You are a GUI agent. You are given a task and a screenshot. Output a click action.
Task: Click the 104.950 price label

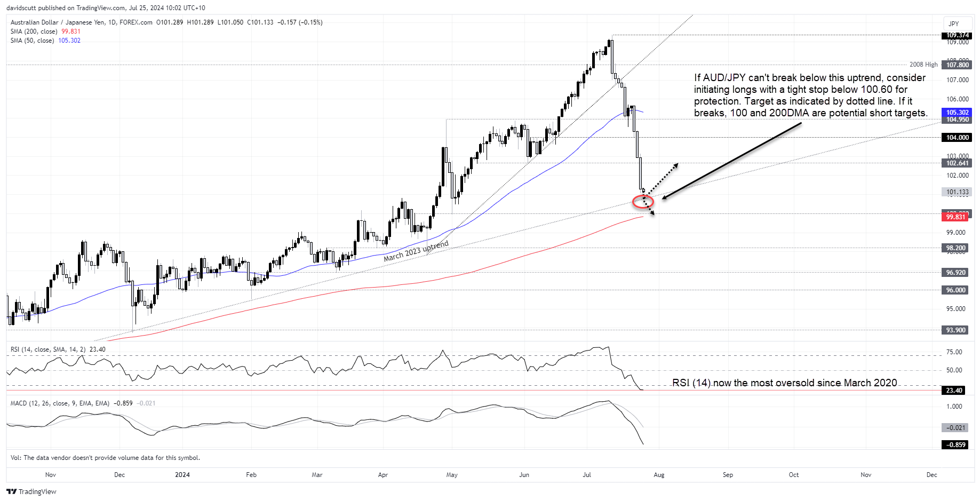[x=957, y=120]
